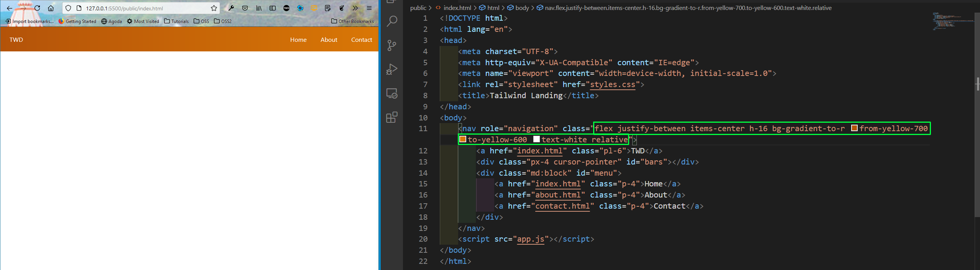The width and height of the screenshot is (980, 270).
Task: Click the orange presentation extension icon
Action: pos(314,8)
